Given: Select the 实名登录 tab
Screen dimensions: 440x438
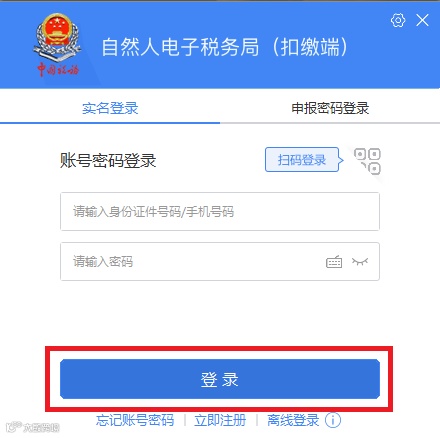Looking at the screenshot, I should pos(110,108).
